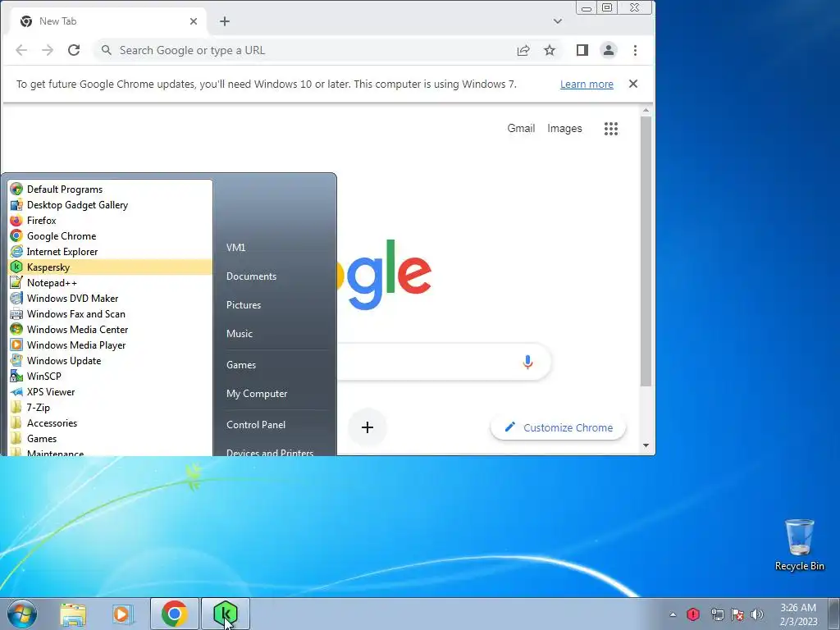Click Chrome forward navigation arrow
Viewport: 840px width, 630px height.
point(48,50)
